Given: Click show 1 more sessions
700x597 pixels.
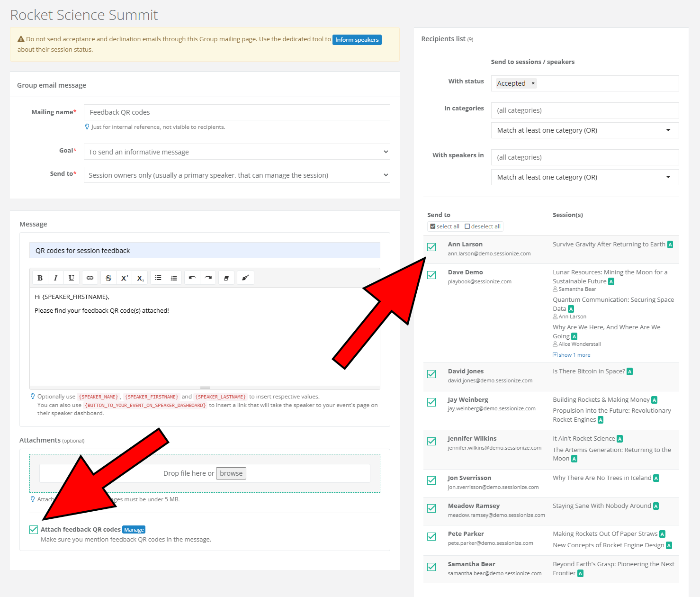Looking at the screenshot, I should click(x=574, y=355).
